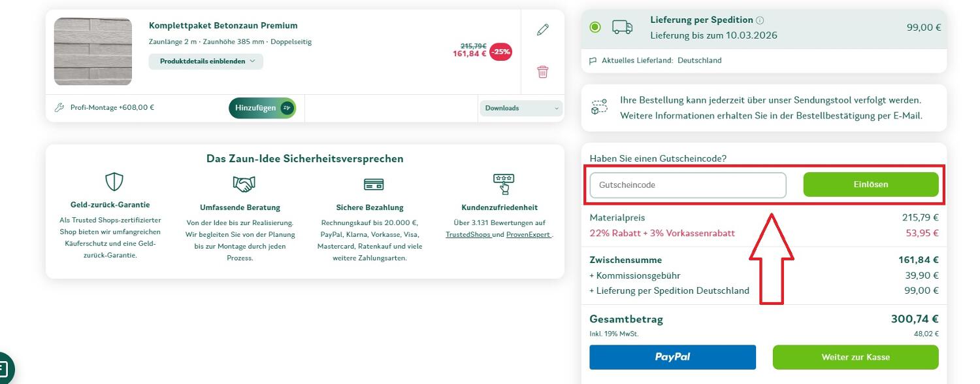Click the truck icon next to Lieferung per Spedition
Image resolution: width=980 pixels, height=384 pixels.
coord(623,26)
